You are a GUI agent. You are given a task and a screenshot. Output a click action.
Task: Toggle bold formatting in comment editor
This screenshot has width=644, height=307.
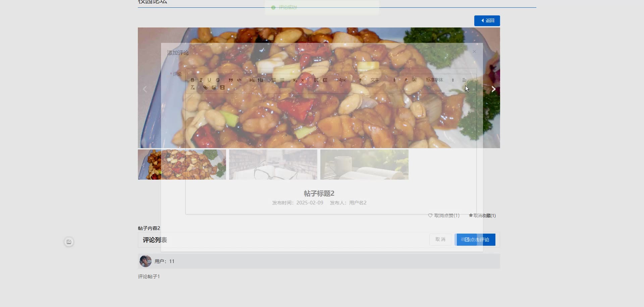click(x=192, y=80)
